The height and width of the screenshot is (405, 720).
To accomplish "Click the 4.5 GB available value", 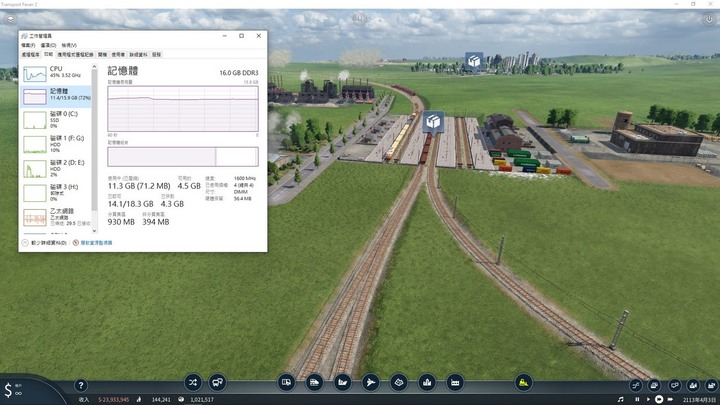I will (189, 186).
